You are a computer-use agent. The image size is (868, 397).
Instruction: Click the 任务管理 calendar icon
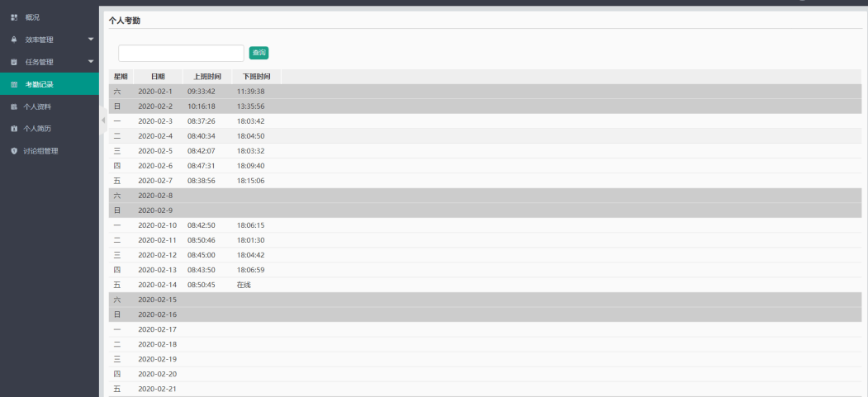[13, 62]
